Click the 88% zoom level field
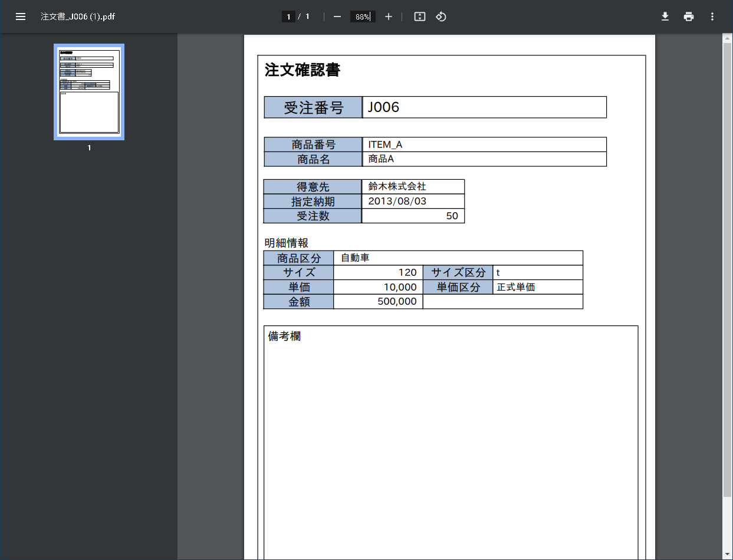This screenshot has height=560, width=733. coord(363,17)
